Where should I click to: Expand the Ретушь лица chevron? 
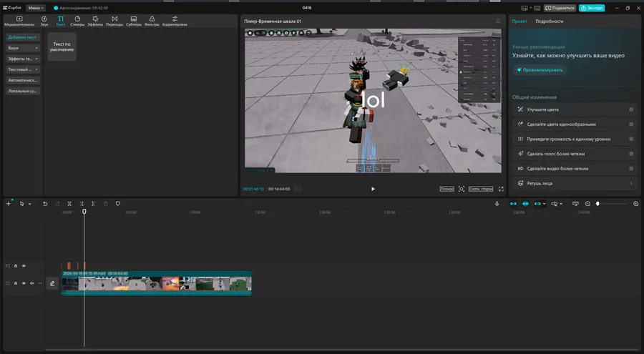coord(631,183)
